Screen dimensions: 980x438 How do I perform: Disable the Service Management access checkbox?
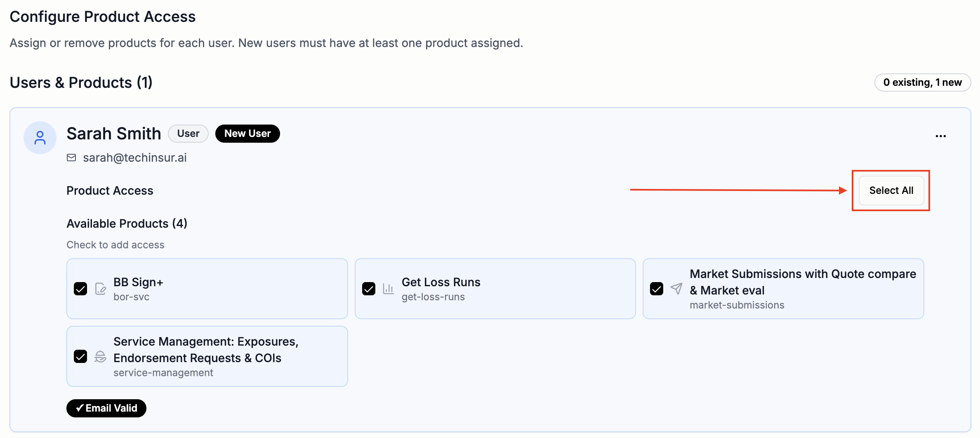pyautogui.click(x=80, y=356)
